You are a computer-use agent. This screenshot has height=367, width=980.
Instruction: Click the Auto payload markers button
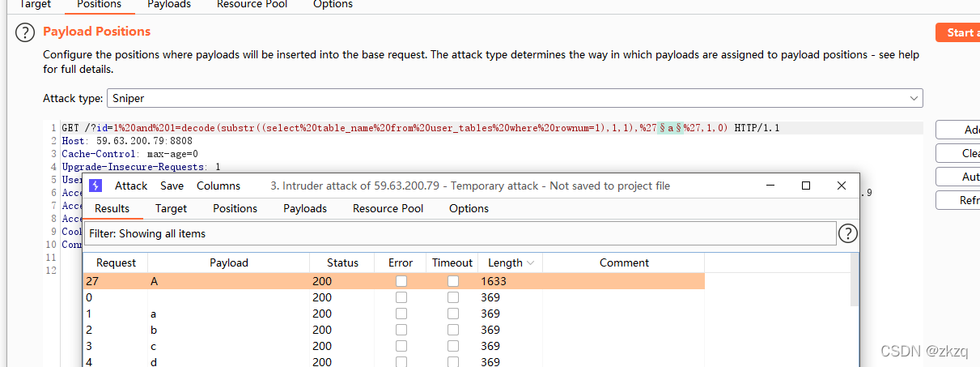pos(958,177)
